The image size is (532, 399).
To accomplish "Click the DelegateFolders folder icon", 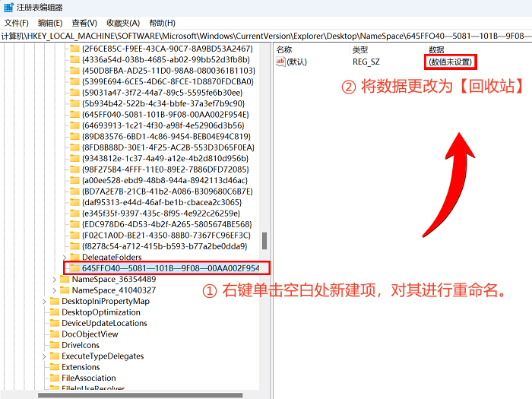I will coord(74,257).
